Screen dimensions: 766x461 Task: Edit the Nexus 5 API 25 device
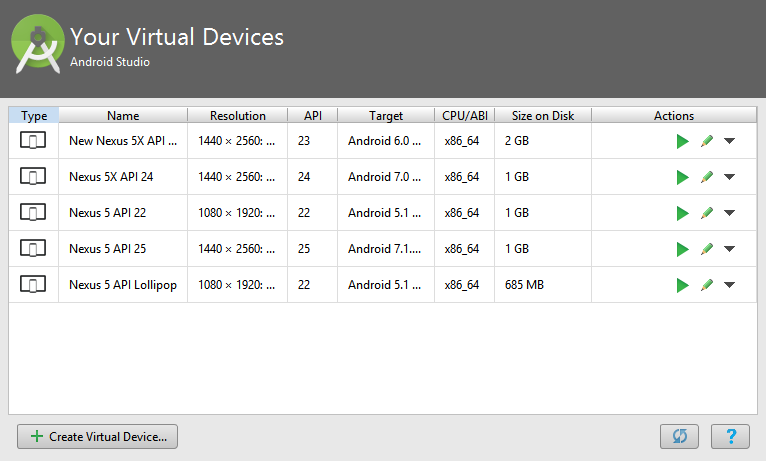(706, 249)
